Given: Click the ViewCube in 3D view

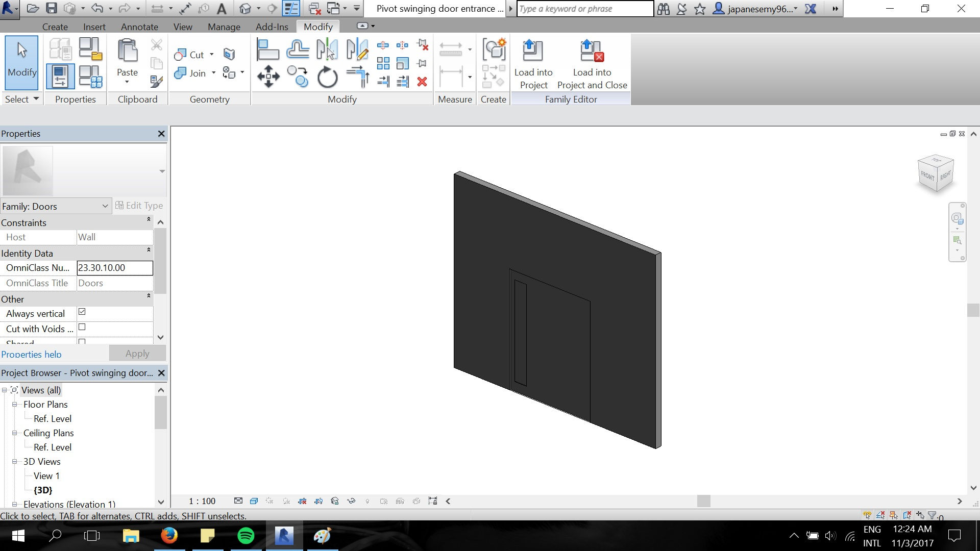Looking at the screenshot, I should (x=936, y=174).
